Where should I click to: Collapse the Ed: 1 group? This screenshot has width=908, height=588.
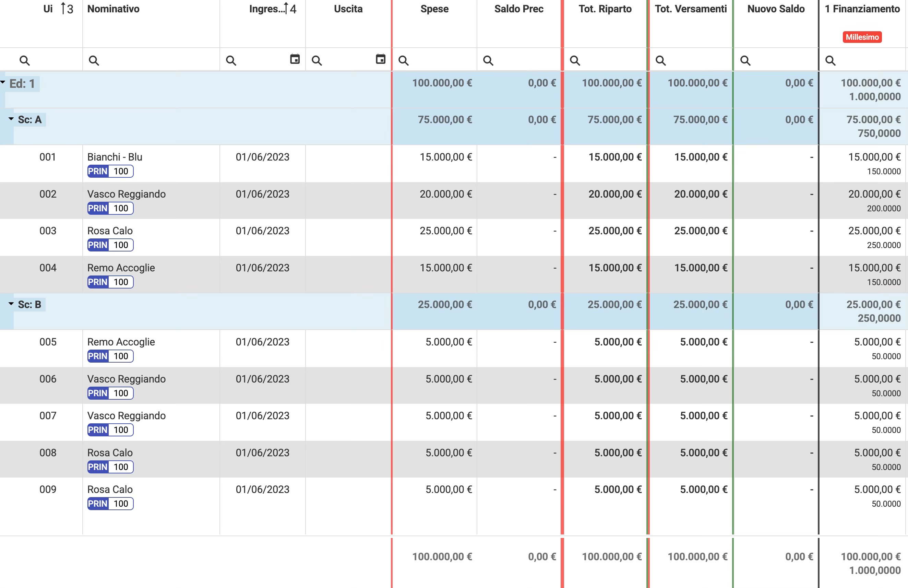[3, 82]
